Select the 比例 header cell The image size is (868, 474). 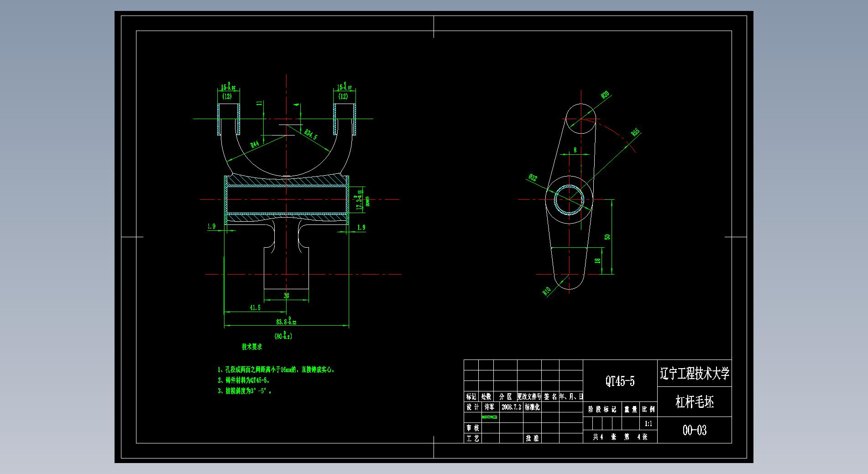pyautogui.click(x=648, y=409)
